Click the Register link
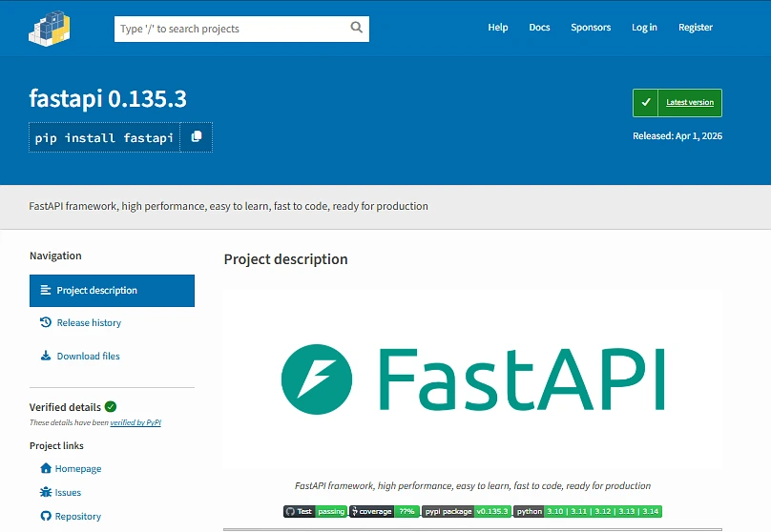 pyautogui.click(x=696, y=28)
